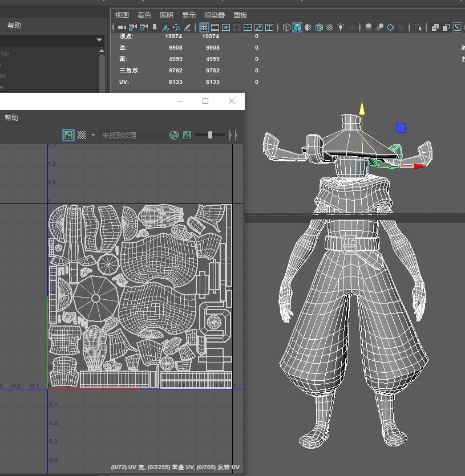
Task: Open the 着色 (Shading) menu
Action: click(144, 15)
